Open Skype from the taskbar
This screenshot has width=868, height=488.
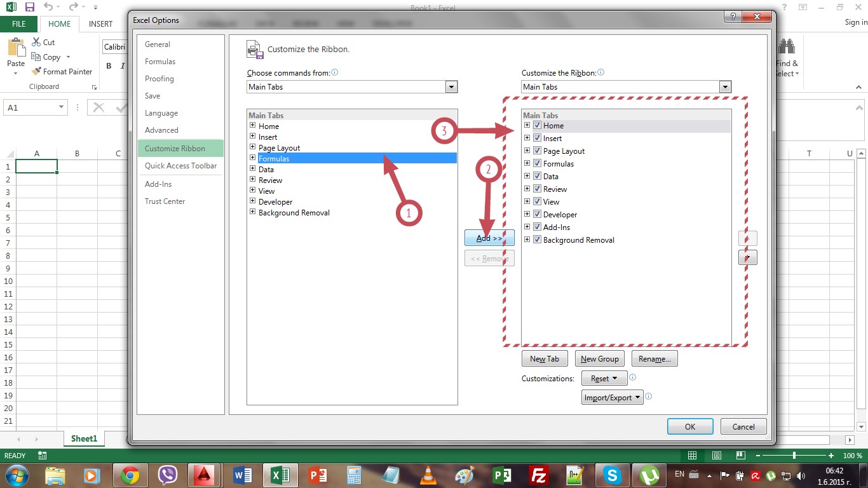612,475
